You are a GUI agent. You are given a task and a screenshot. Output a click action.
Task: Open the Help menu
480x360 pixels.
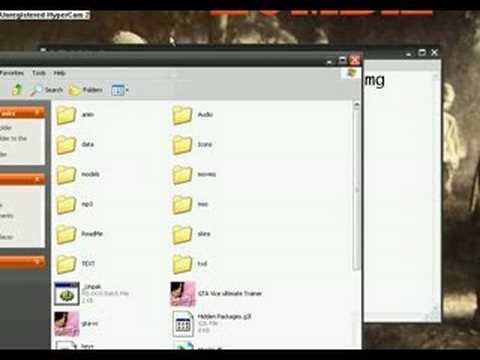click(x=59, y=73)
